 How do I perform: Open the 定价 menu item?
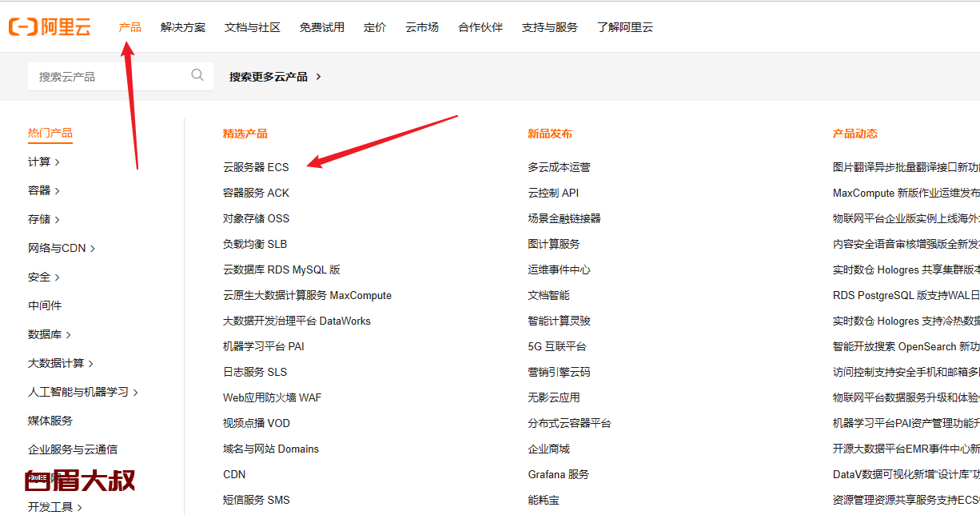pyautogui.click(x=375, y=27)
